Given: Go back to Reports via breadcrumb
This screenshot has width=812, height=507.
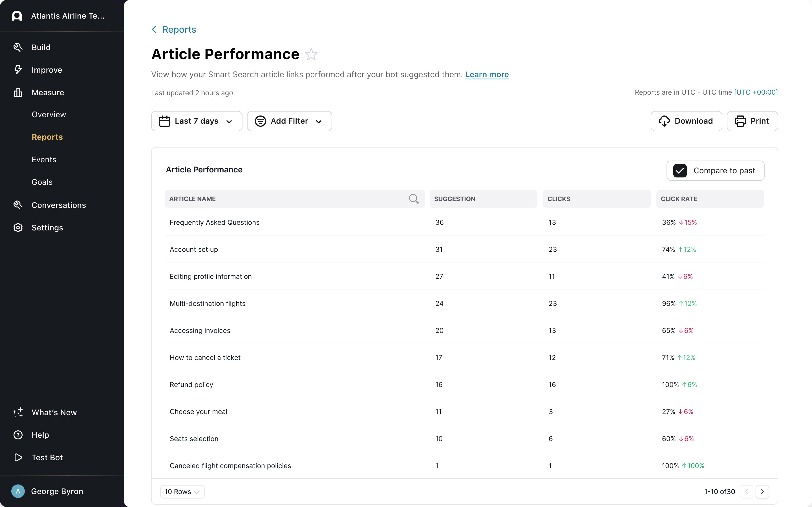Looking at the screenshot, I should [174, 30].
